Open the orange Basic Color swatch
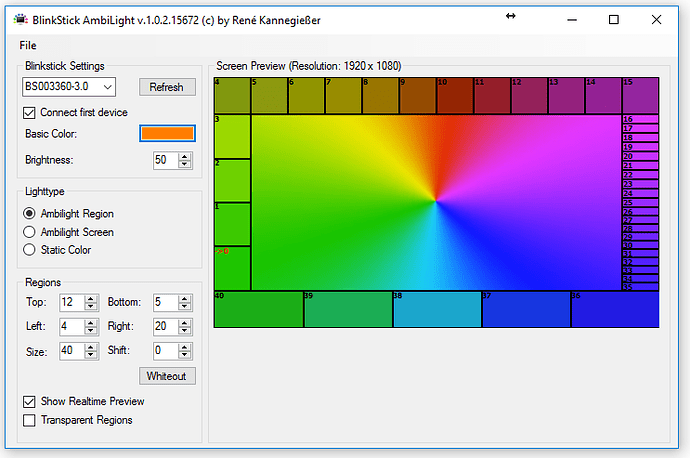Viewport: 690px width, 458px height. pyautogui.click(x=167, y=133)
